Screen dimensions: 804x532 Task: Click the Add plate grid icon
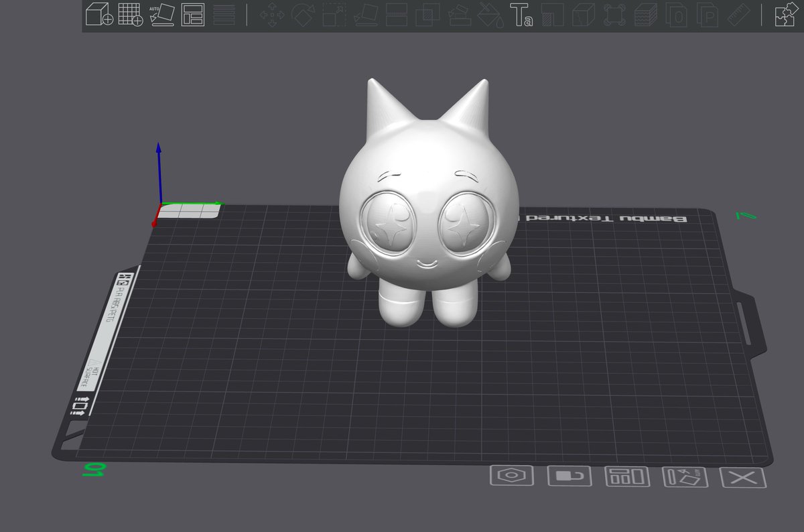point(131,14)
